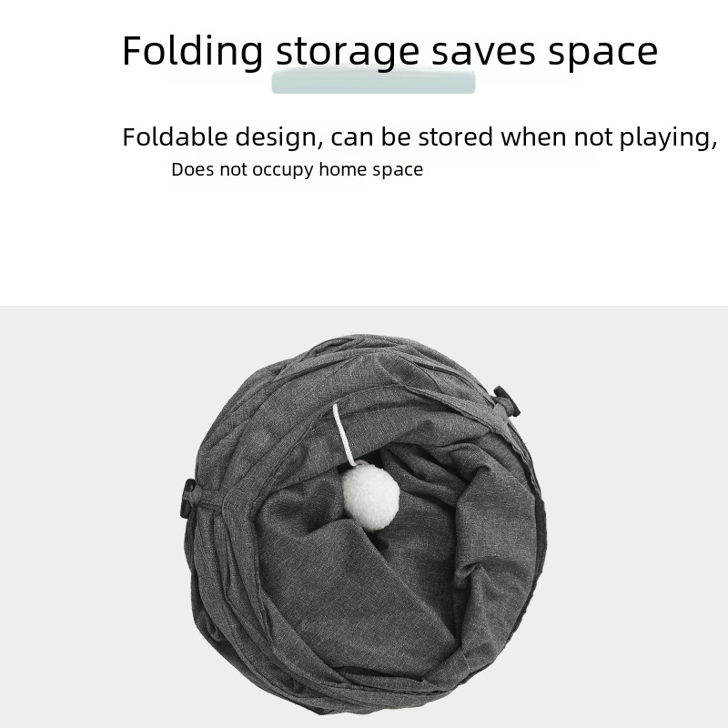Screen dimensions: 728x728
Task: Click the black buckle on tunnel's left side
Action: [x=190, y=498]
